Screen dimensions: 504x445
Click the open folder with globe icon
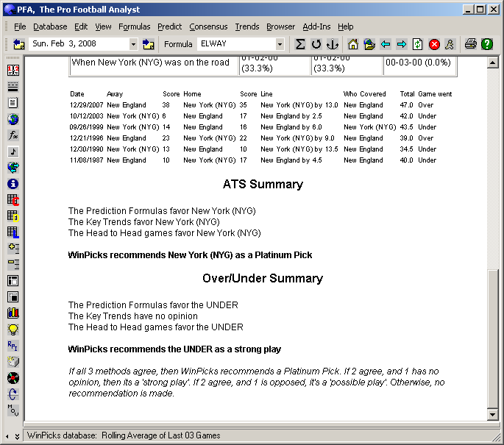pyautogui.click(x=369, y=44)
